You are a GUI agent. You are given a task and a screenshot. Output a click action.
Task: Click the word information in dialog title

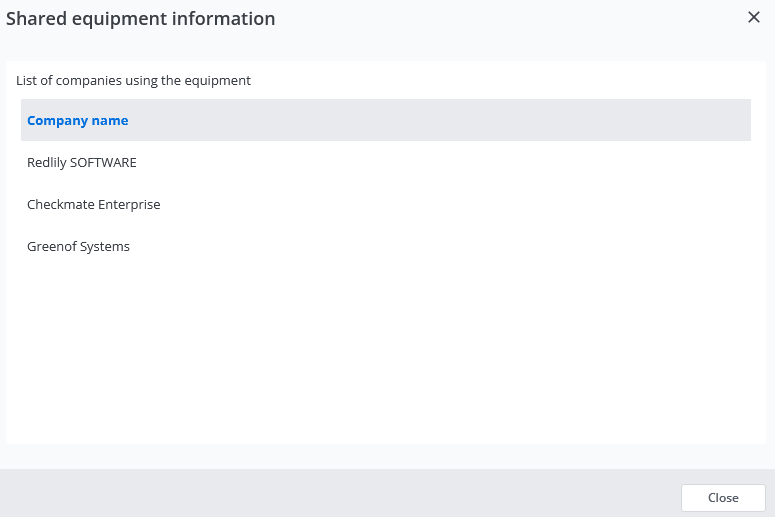tap(223, 19)
